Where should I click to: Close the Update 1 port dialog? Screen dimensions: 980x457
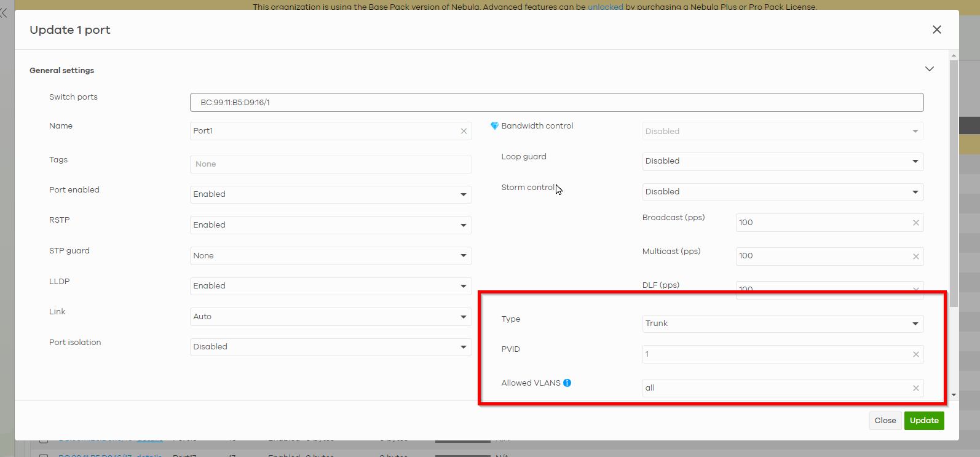pyautogui.click(x=936, y=30)
